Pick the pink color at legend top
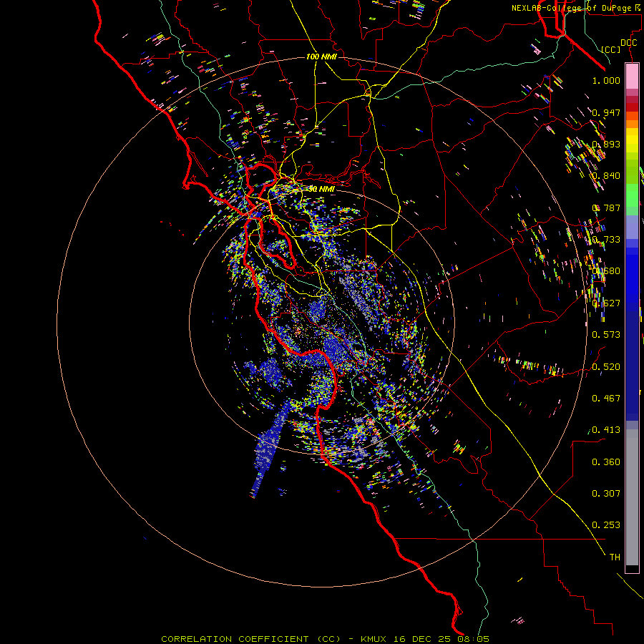The width and height of the screenshot is (644, 644). pos(632,77)
